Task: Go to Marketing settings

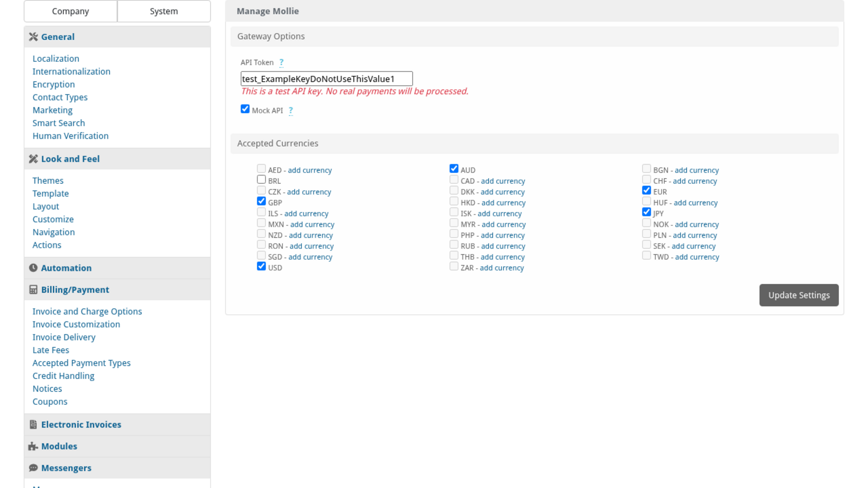Action: click(x=52, y=110)
